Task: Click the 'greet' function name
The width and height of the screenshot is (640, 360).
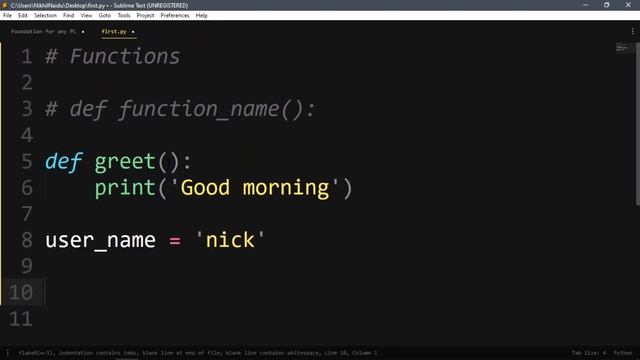Action: (125, 162)
